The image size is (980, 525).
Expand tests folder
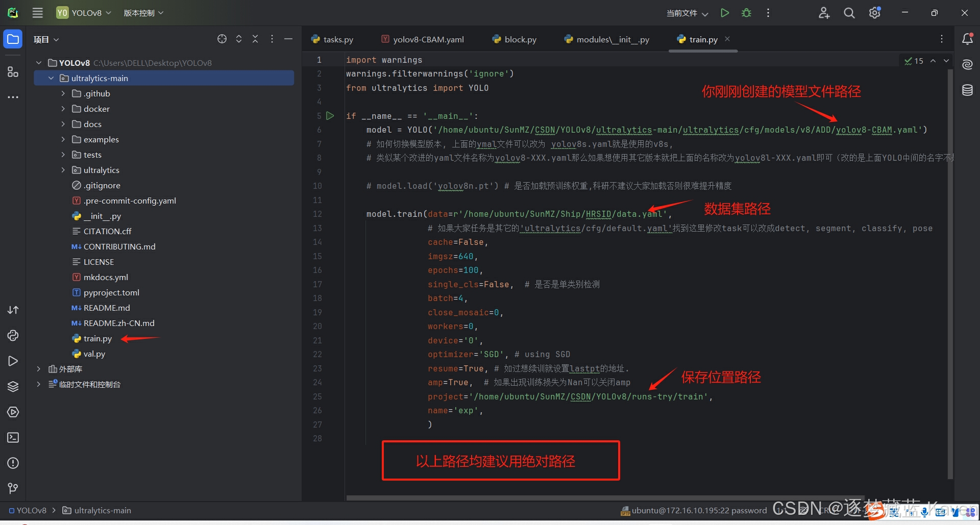tap(63, 155)
